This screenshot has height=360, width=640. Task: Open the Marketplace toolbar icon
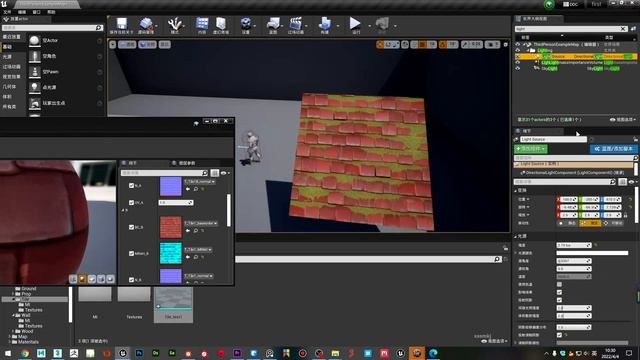click(221, 24)
